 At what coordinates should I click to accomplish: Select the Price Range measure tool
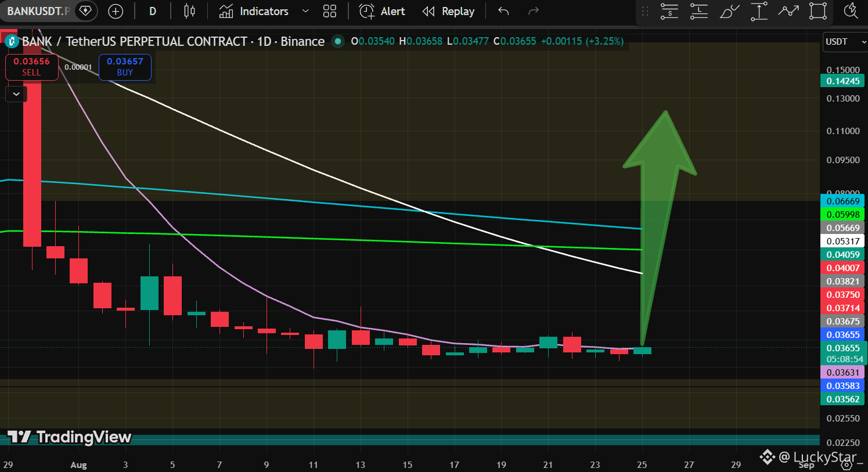pyautogui.click(x=759, y=11)
